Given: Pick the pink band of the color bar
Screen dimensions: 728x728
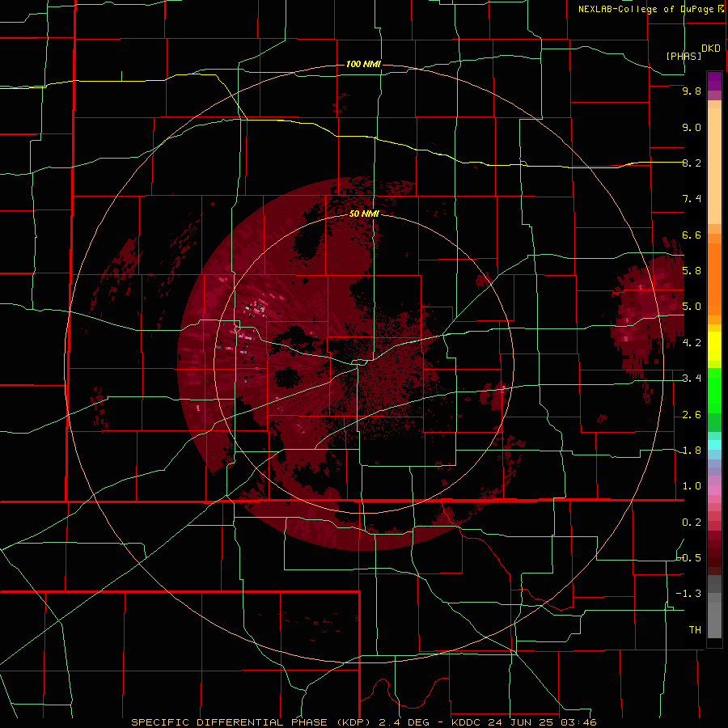Looking at the screenshot, I should pyautogui.click(x=714, y=490).
